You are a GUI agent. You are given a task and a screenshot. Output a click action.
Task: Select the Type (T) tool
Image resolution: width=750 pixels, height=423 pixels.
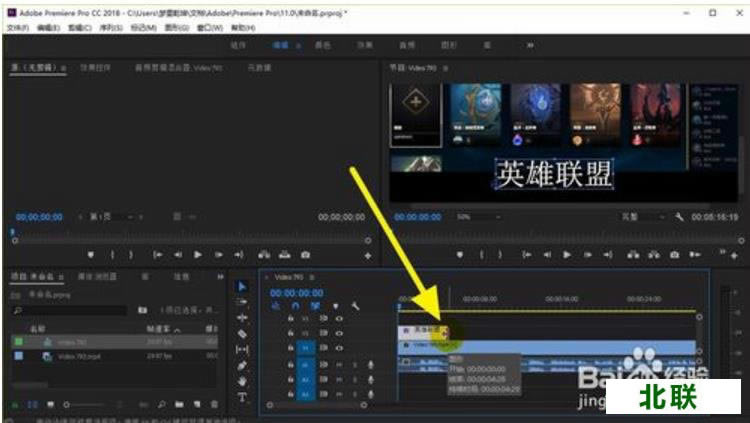click(x=242, y=397)
